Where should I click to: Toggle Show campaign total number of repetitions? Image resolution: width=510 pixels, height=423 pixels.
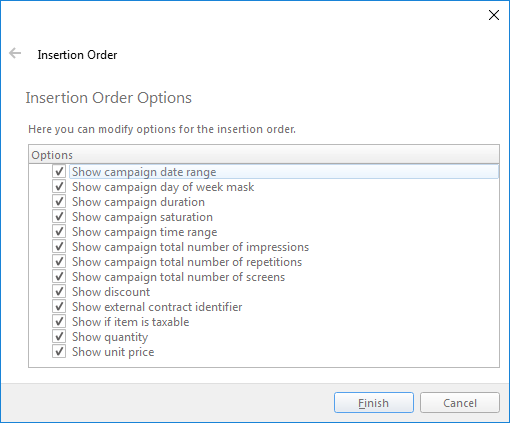coord(59,262)
